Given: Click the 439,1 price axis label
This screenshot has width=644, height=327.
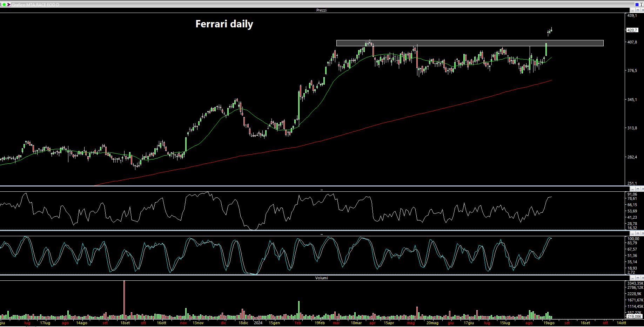Looking at the screenshot, I should click(x=632, y=16).
